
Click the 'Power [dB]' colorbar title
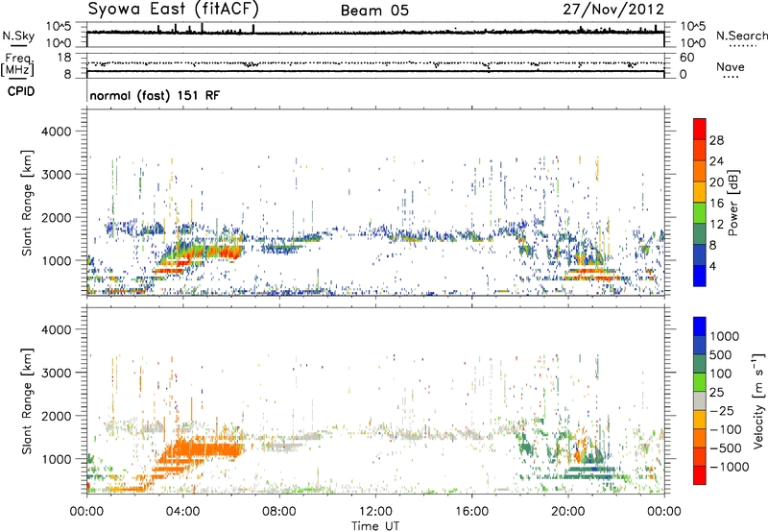pyautogui.click(x=733, y=203)
